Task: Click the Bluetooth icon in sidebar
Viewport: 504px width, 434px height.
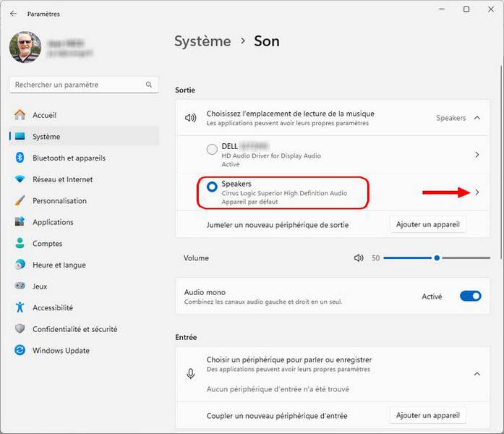Action: coord(20,158)
